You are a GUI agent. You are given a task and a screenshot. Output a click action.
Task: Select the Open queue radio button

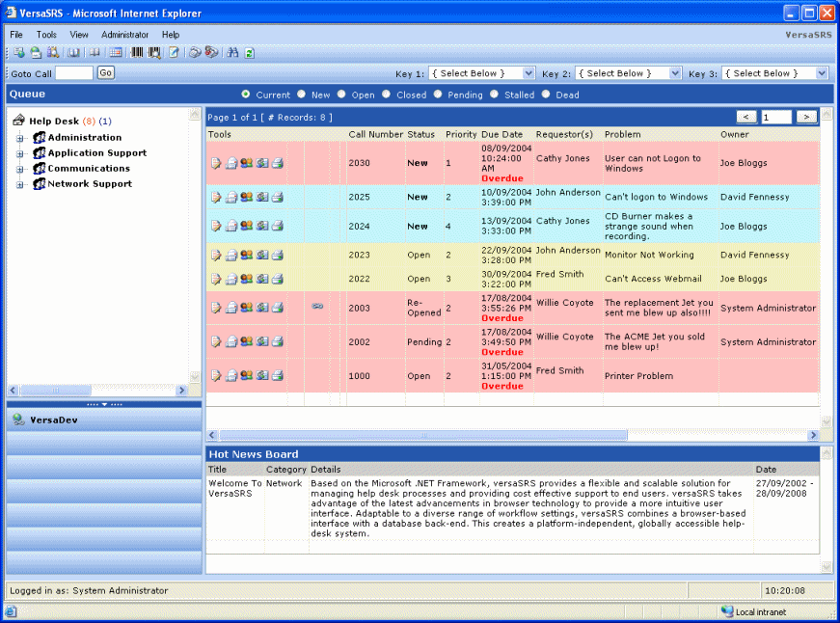pos(341,95)
